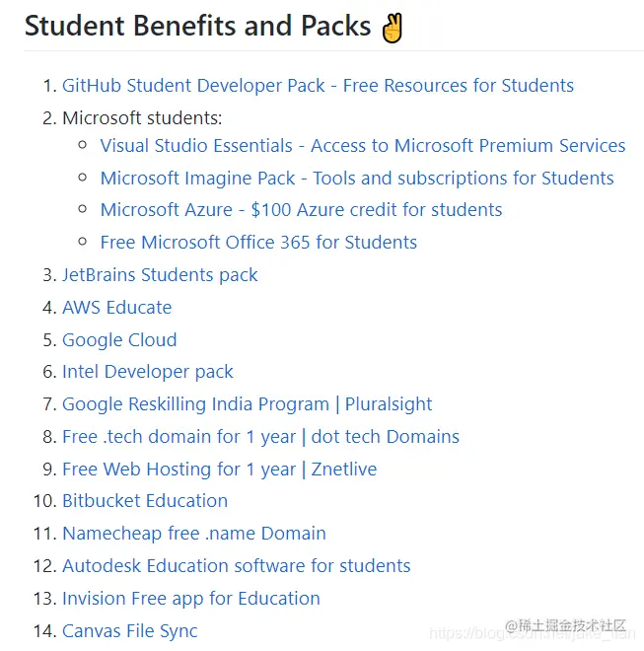Open Google Reskilling India Program link
Image resolution: width=644 pixels, height=651 pixels.
pos(248,404)
